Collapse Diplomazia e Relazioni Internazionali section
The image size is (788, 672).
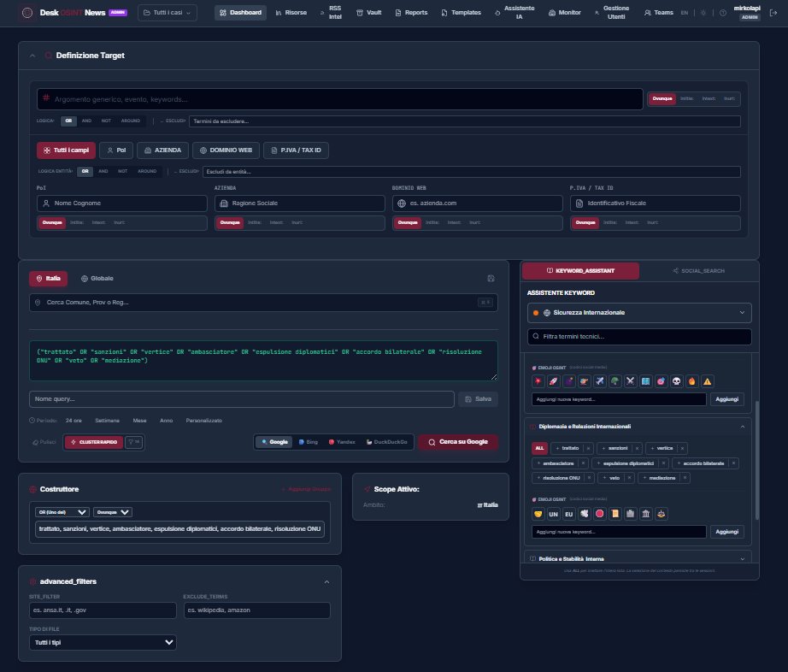point(742,427)
